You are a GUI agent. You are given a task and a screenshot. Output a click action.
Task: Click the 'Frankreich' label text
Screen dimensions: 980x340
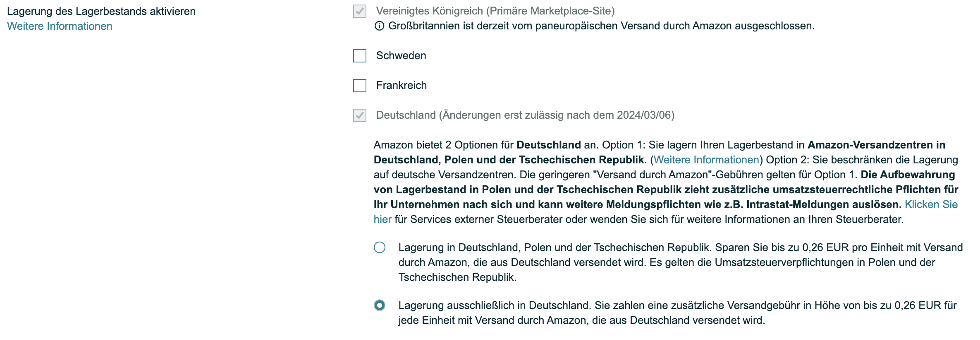(402, 85)
